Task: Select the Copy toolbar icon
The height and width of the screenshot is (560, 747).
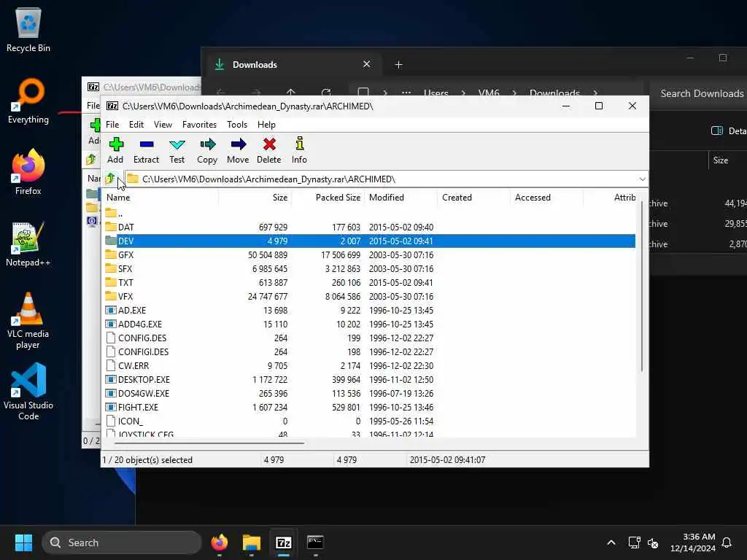Action: (207, 150)
